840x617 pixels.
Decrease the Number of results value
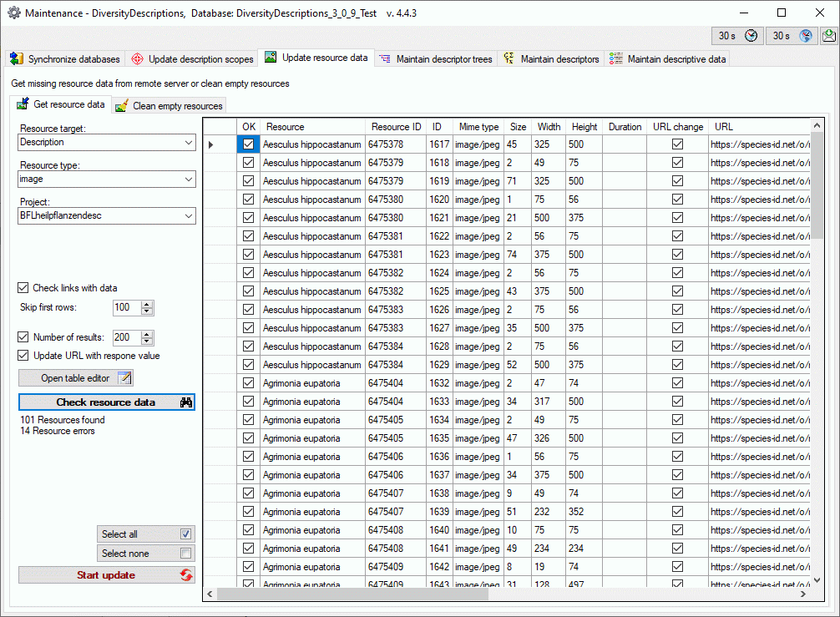click(x=147, y=341)
